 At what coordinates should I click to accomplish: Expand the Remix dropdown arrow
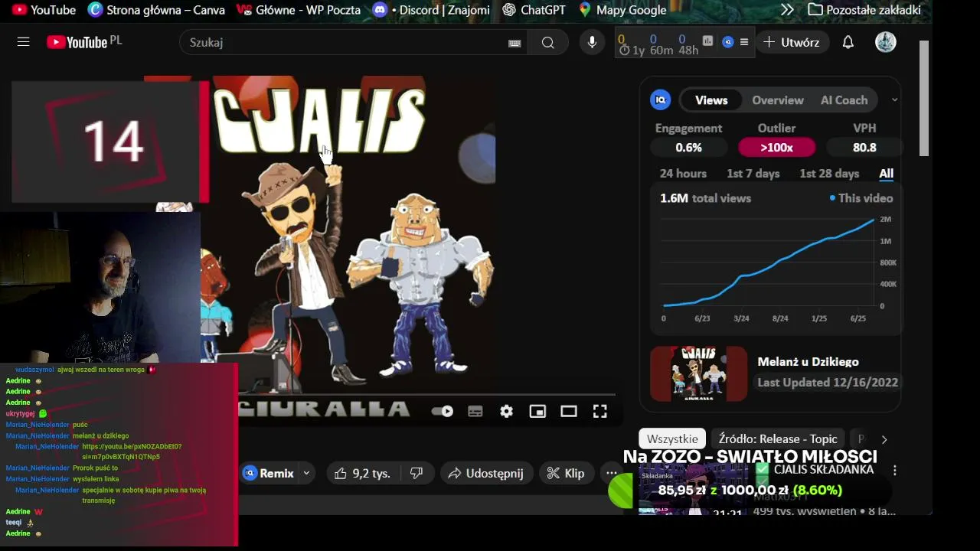306,474
